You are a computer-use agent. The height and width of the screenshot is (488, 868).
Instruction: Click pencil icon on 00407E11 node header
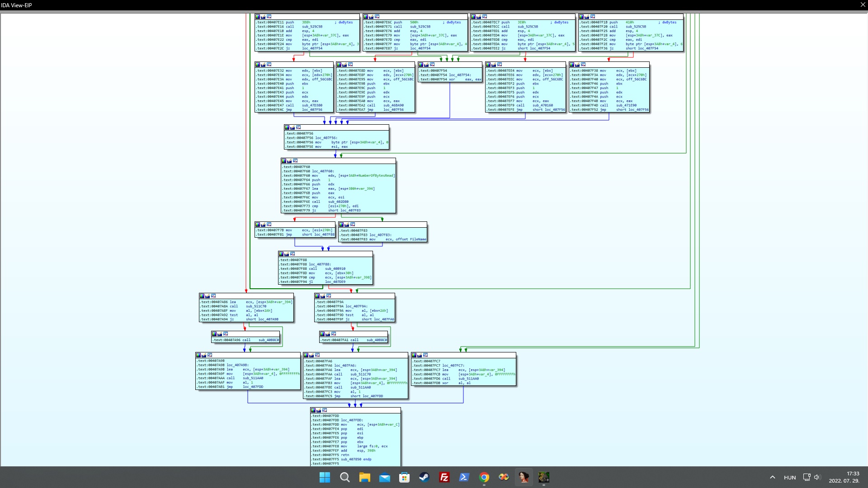pyautogui.click(x=263, y=17)
